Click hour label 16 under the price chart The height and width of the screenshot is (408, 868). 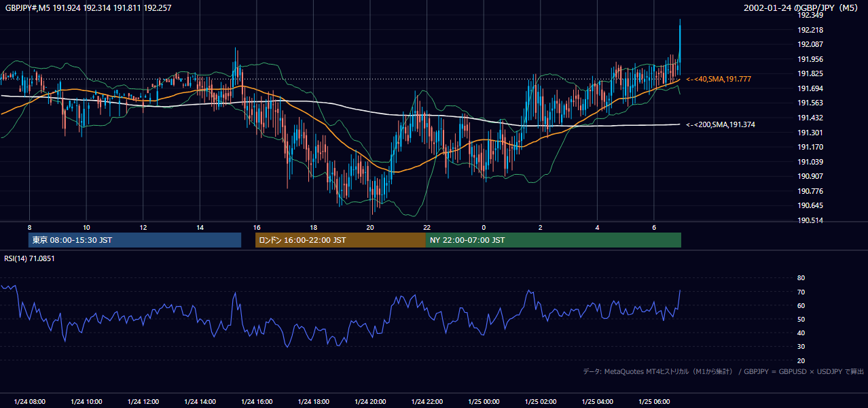click(x=256, y=227)
